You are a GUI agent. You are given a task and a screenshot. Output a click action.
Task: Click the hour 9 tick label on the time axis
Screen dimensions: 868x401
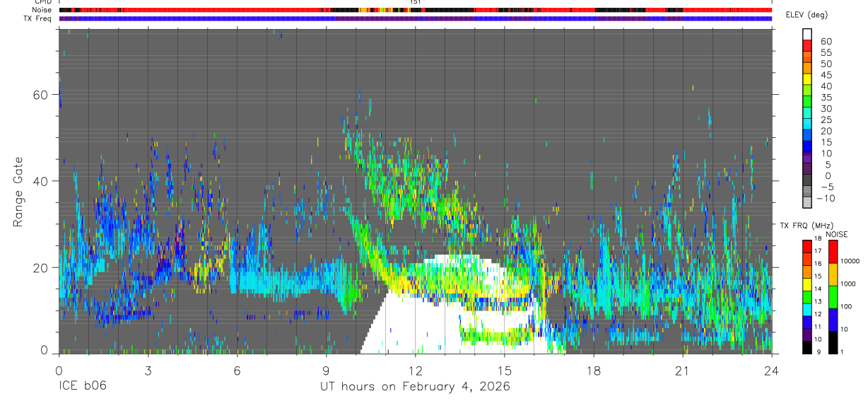(x=326, y=371)
